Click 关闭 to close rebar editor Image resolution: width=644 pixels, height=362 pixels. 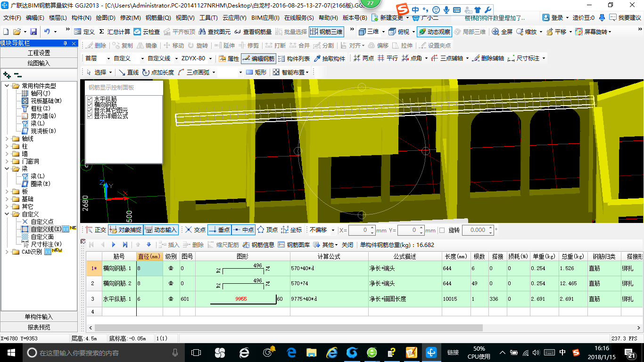coord(347,245)
